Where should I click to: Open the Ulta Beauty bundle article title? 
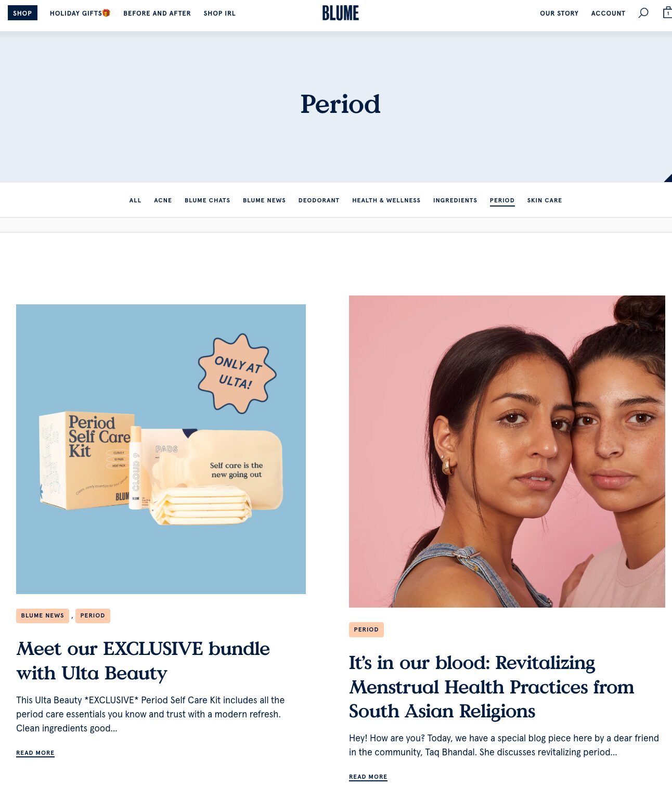point(143,661)
